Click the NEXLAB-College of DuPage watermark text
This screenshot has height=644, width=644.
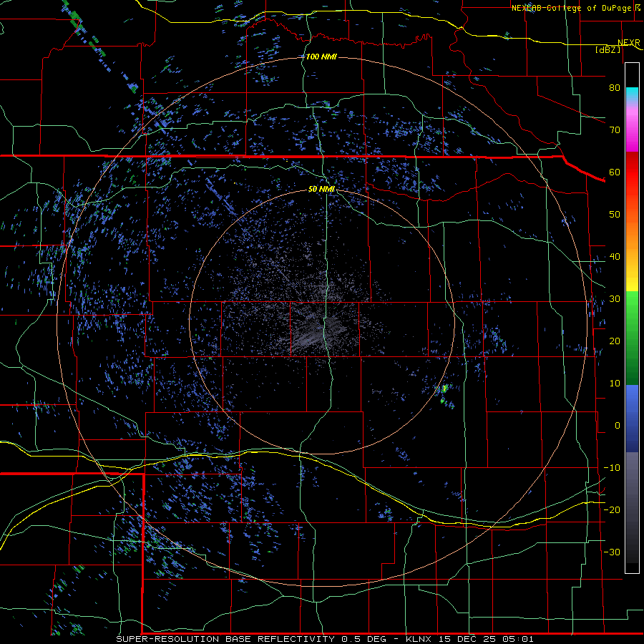pos(571,8)
